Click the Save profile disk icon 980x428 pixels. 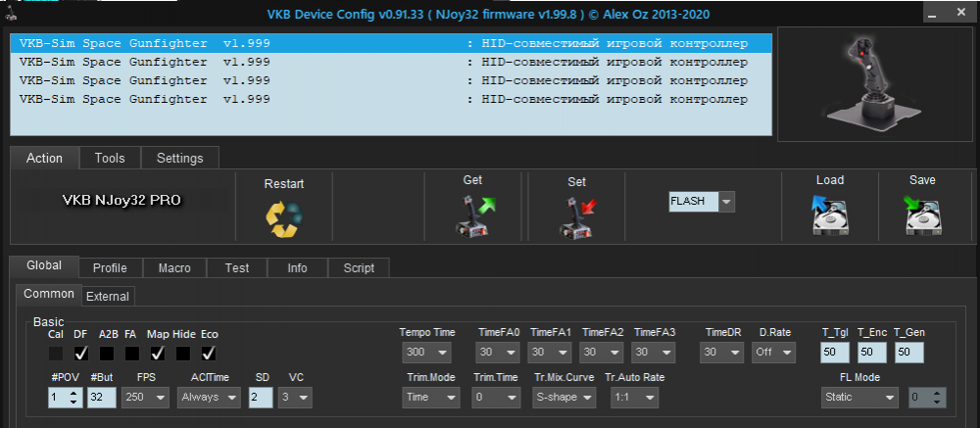(922, 214)
